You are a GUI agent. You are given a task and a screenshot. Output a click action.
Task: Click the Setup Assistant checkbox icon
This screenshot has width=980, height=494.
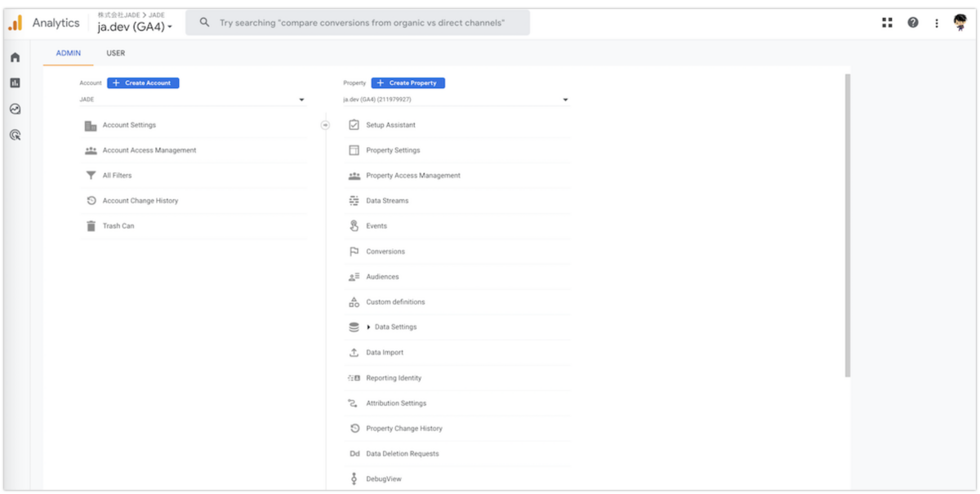pos(354,125)
